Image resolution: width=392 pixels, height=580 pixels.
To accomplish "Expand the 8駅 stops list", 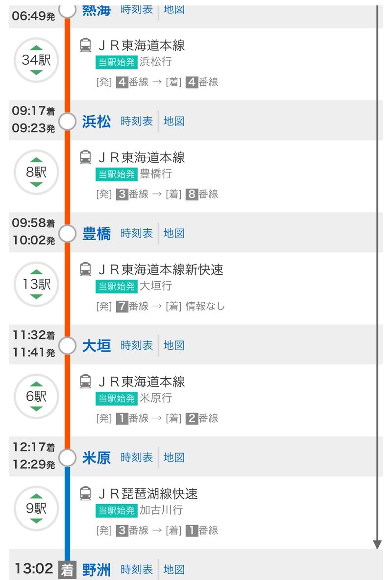I will click(36, 172).
